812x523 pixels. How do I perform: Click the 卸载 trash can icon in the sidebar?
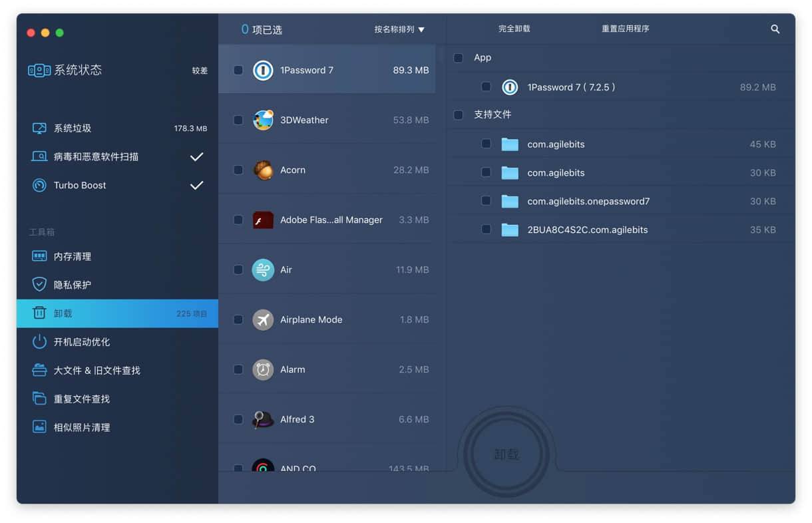(x=39, y=313)
